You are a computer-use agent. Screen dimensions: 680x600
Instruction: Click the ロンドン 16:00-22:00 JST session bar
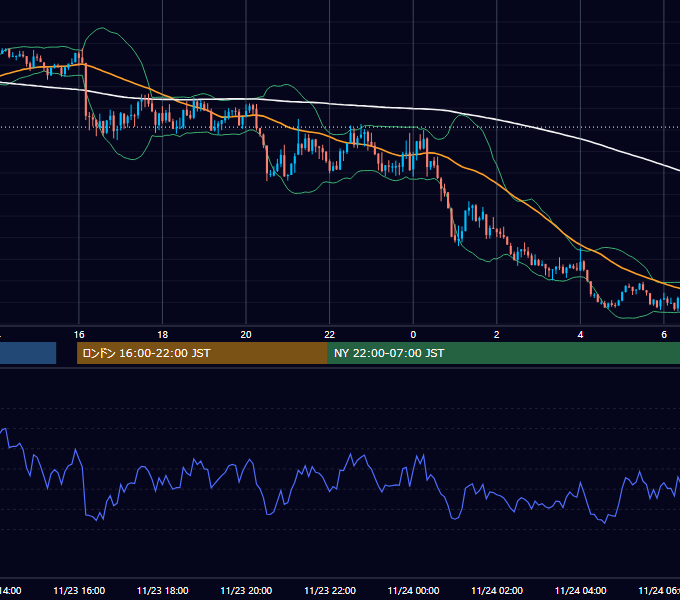point(202,353)
